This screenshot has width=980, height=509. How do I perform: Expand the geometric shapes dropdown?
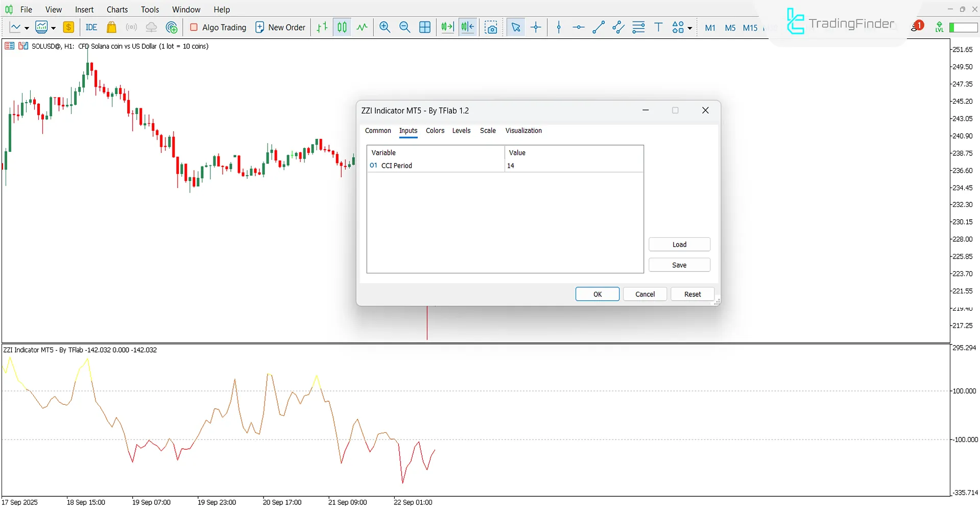[688, 28]
